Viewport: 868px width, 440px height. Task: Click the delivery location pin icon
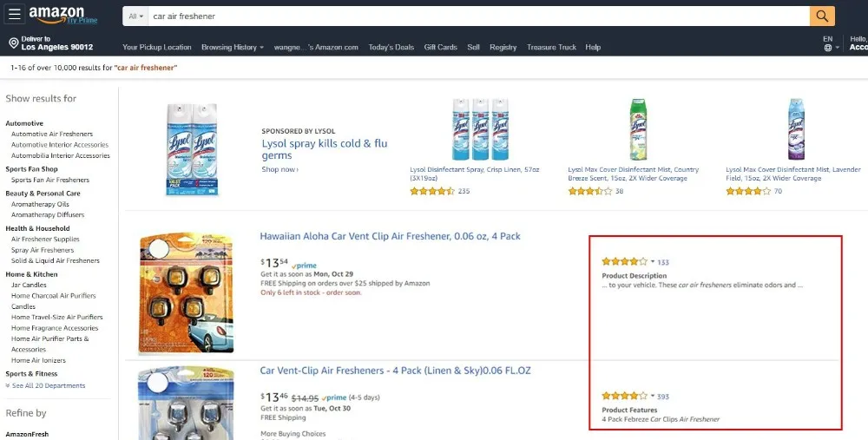click(x=14, y=43)
